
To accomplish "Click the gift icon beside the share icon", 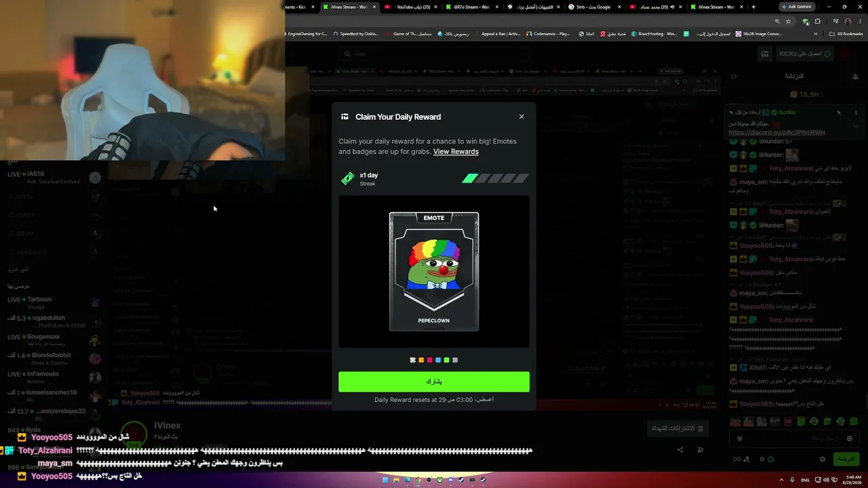I will pyautogui.click(x=701, y=450).
